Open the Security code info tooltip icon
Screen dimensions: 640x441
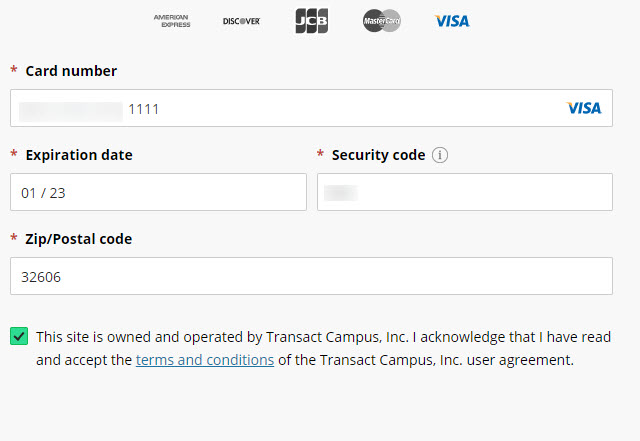(x=440, y=156)
